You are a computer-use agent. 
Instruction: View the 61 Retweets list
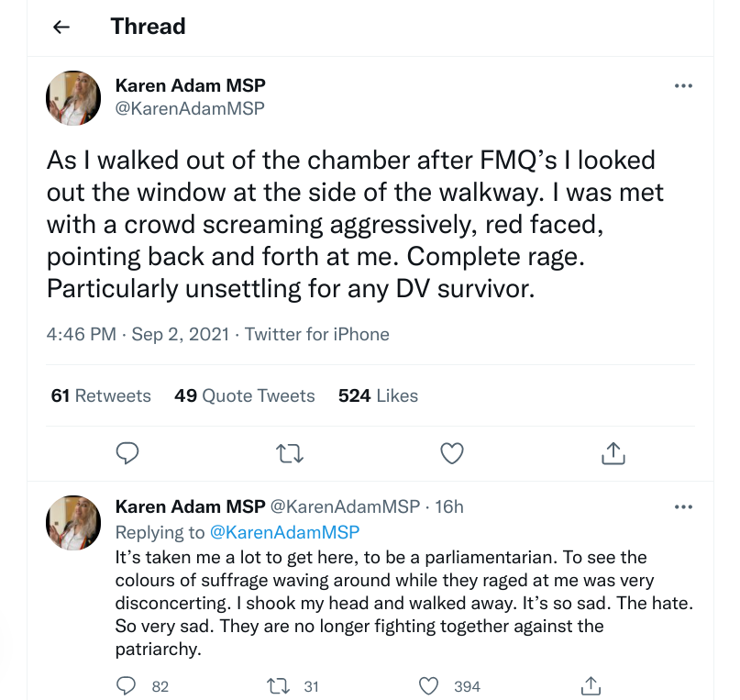pyautogui.click(x=101, y=395)
